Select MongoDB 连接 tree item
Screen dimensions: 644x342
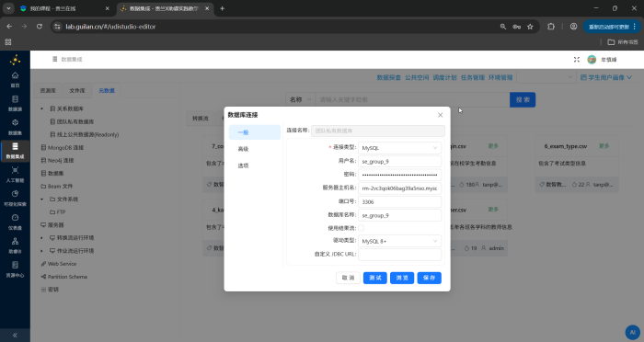pos(62,147)
